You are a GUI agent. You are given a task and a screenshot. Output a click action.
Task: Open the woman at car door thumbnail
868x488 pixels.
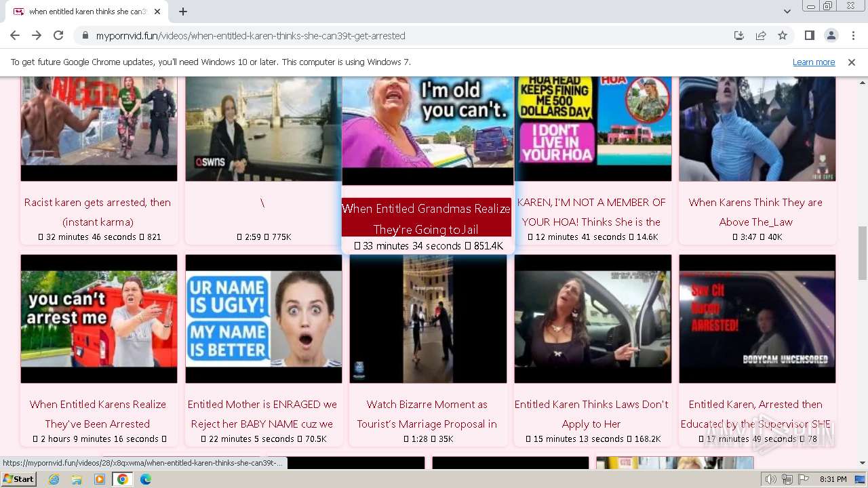pos(593,319)
